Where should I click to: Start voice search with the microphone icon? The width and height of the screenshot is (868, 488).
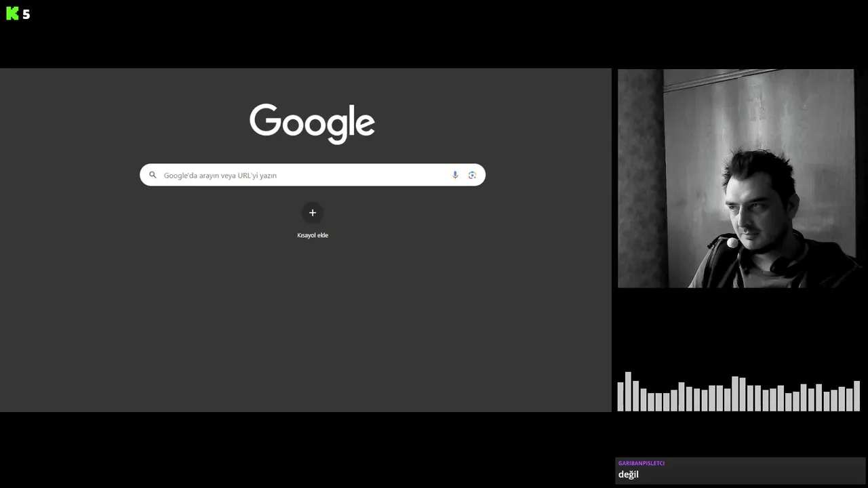click(455, 175)
